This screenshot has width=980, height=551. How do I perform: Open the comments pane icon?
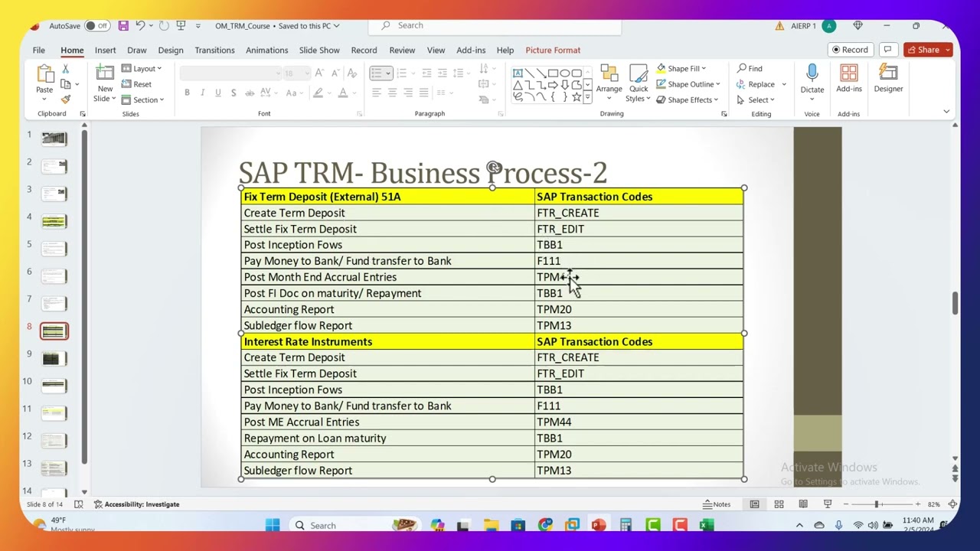(888, 50)
